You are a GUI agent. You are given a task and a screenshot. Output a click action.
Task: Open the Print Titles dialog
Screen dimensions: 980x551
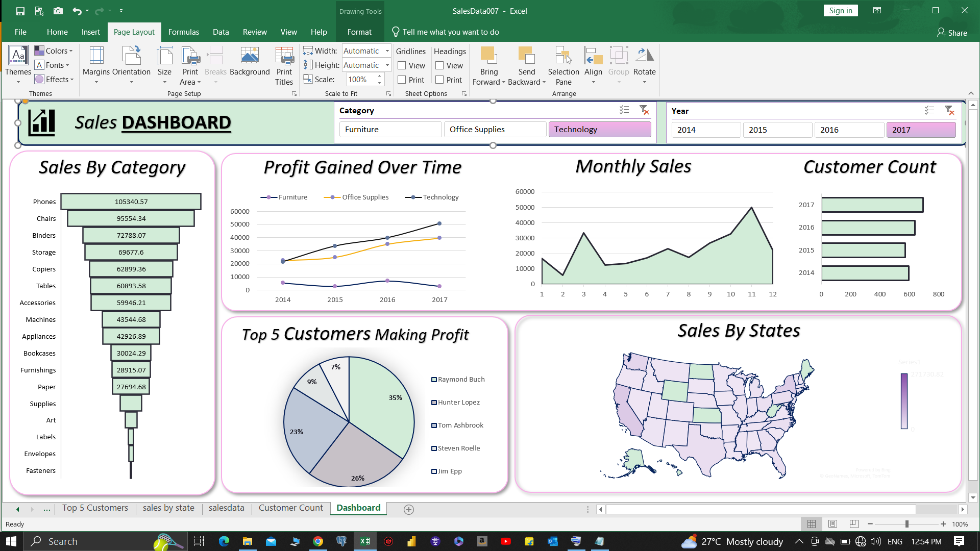point(284,65)
